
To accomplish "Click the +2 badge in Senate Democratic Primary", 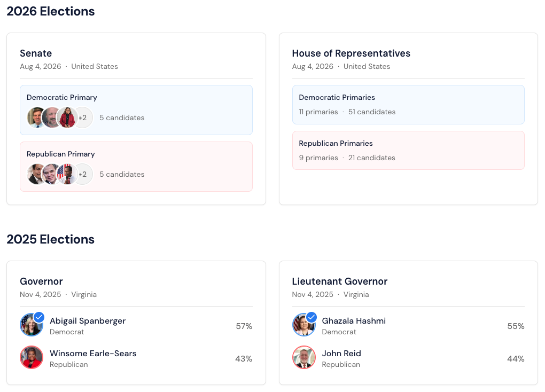I will (82, 117).
